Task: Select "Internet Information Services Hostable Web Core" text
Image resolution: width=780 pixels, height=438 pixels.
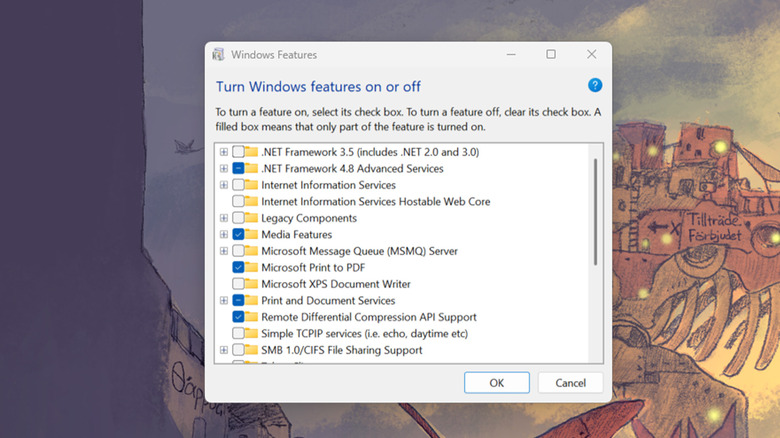Action: (x=376, y=201)
